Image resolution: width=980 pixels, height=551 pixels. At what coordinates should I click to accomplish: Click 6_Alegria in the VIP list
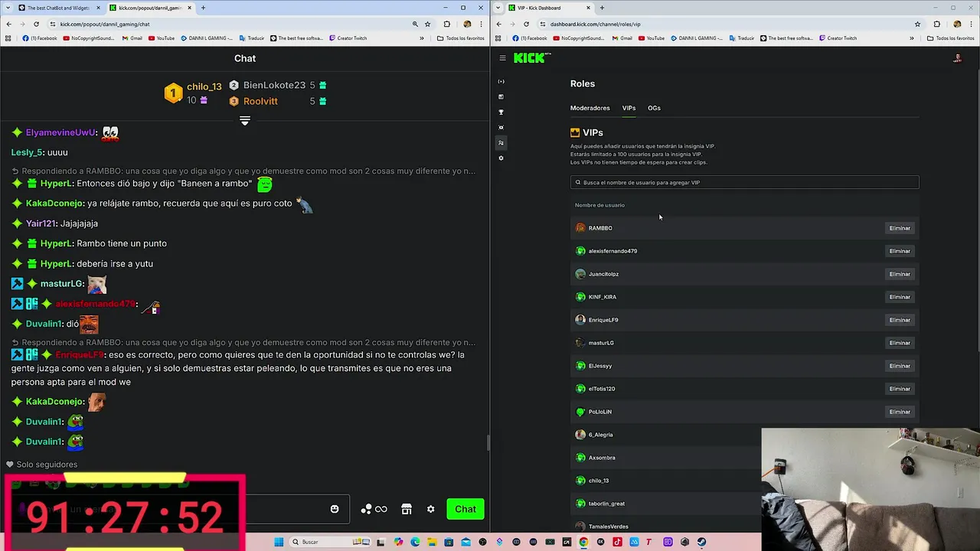click(600, 435)
